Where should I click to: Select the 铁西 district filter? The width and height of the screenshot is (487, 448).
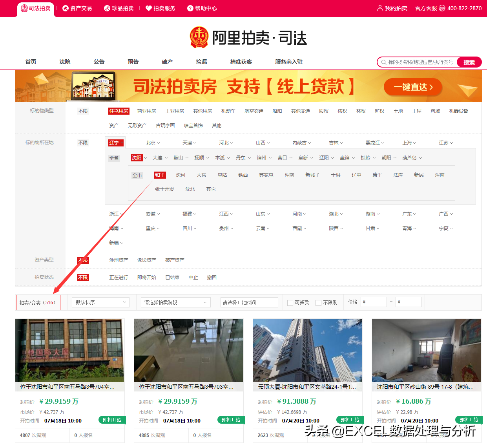[x=243, y=175]
